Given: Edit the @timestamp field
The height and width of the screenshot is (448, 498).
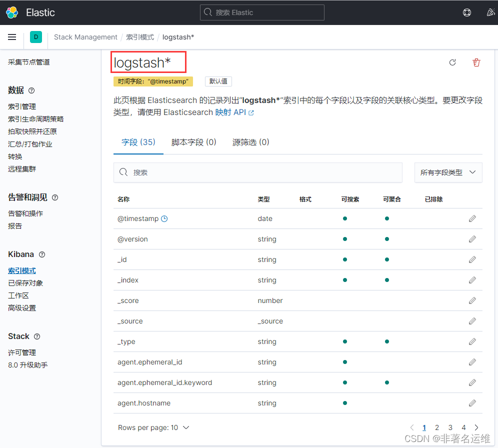Looking at the screenshot, I should [472, 218].
